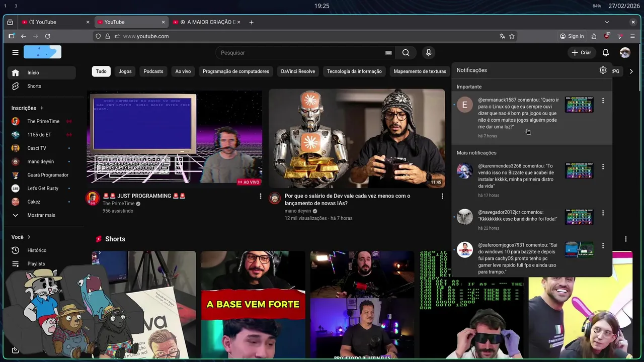
Task: Expand the Você section
Action: pos(21,237)
